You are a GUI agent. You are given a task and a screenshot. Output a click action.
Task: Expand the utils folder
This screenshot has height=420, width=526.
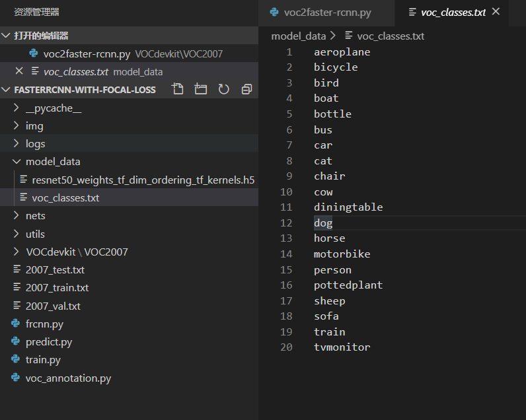(x=16, y=233)
